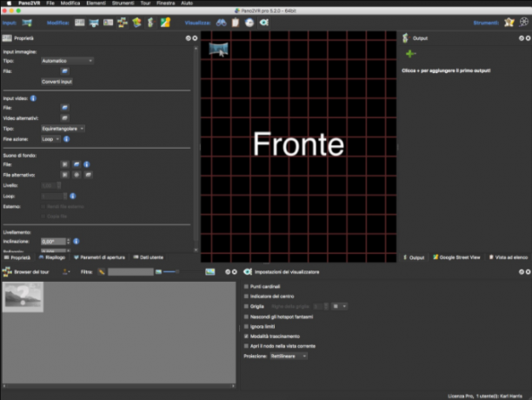The width and height of the screenshot is (532, 400).
Task: Click the Converti input button
Action: [57, 82]
